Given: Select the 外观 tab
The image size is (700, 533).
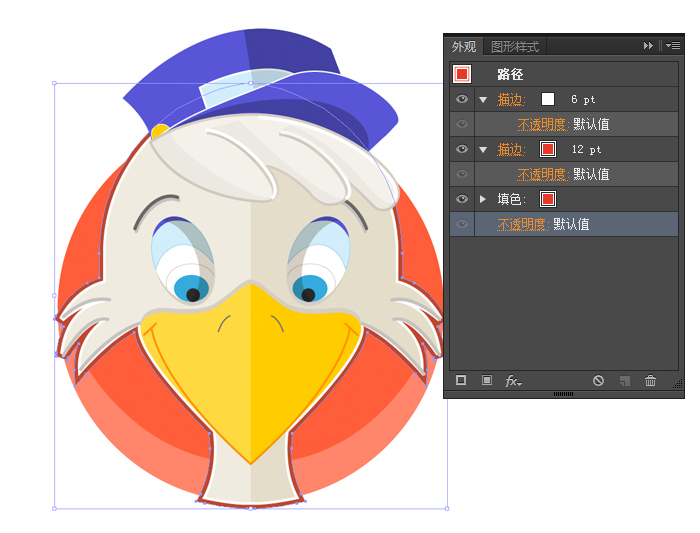Looking at the screenshot, I should coord(464,47).
